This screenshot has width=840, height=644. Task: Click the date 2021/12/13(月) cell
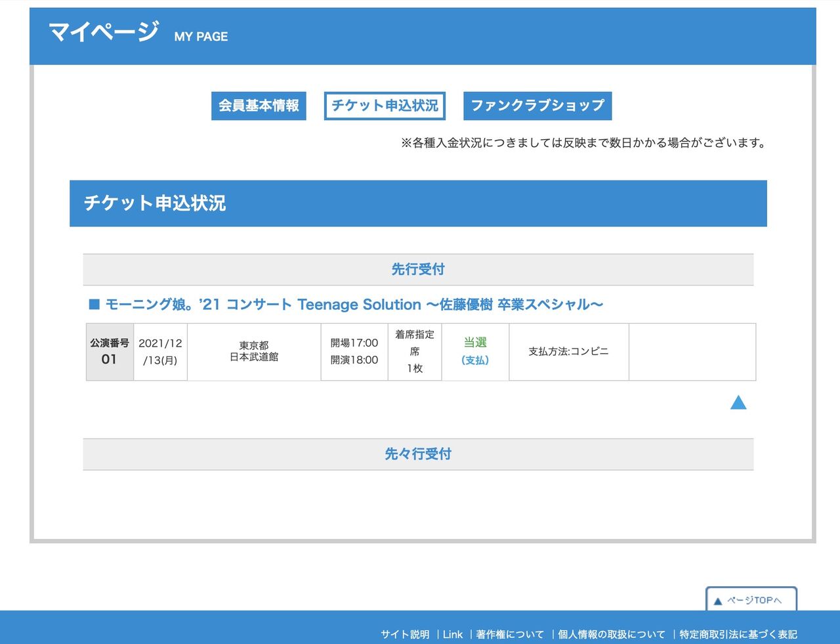point(161,352)
